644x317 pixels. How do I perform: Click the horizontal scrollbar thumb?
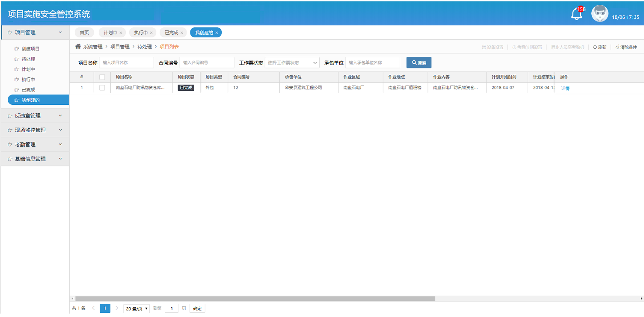(255, 298)
